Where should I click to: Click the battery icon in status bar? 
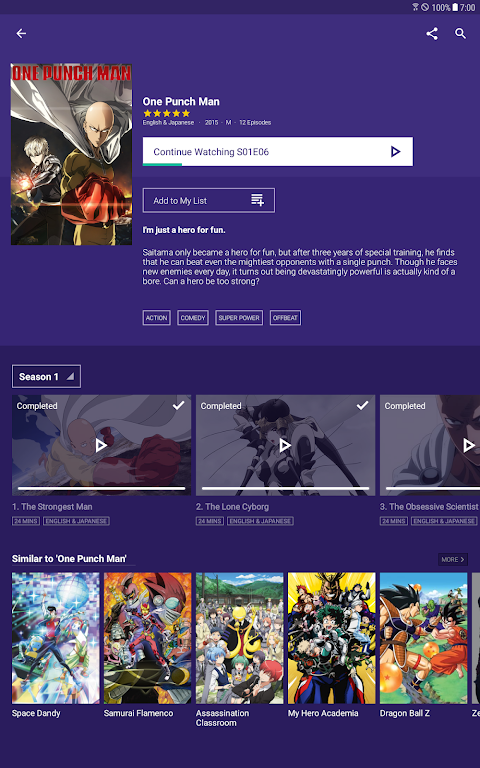pos(455,7)
